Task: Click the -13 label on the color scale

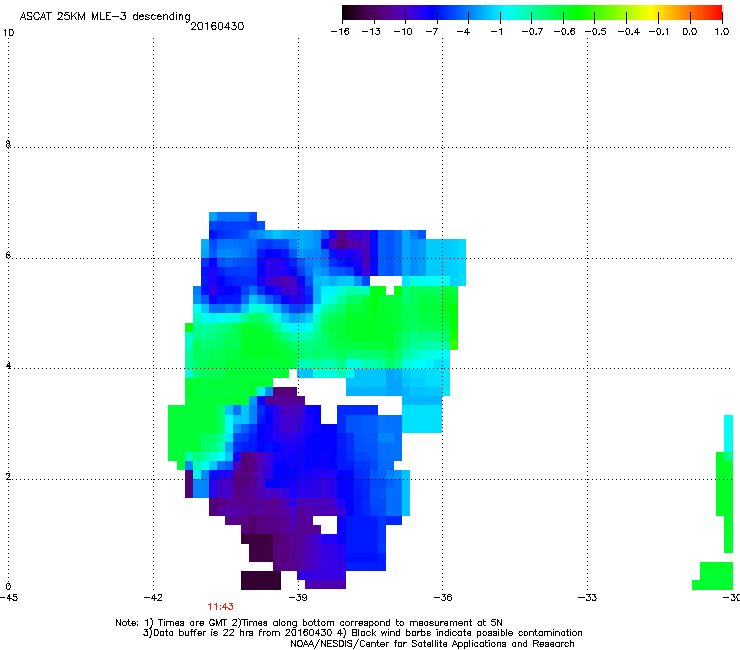Action: pos(371,32)
